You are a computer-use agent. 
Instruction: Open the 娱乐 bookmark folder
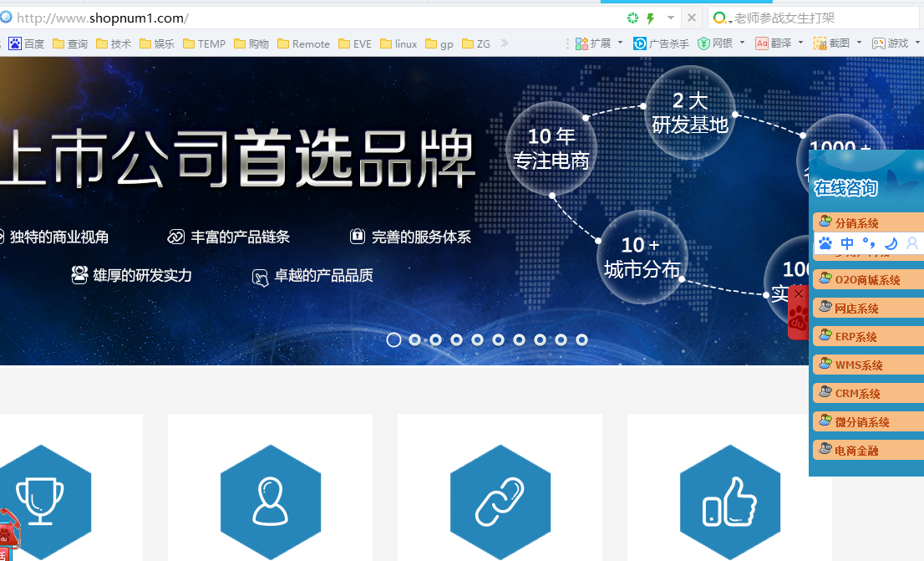[x=157, y=43]
